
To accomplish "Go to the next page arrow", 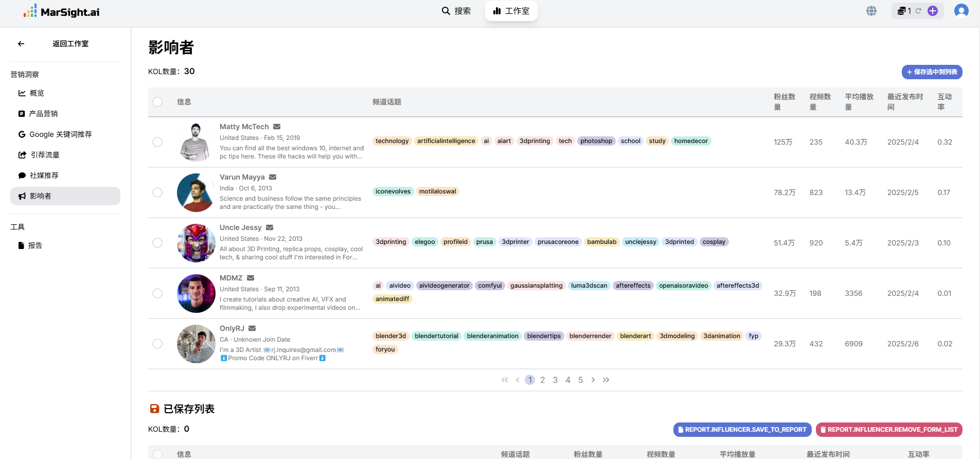I will pos(593,380).
